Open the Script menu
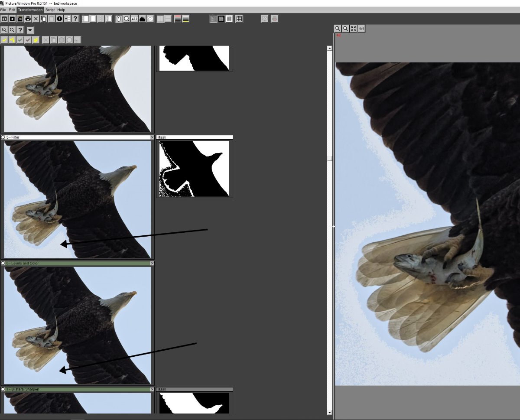The height and width of the screenshot is (420, 520). pos(50,10)
